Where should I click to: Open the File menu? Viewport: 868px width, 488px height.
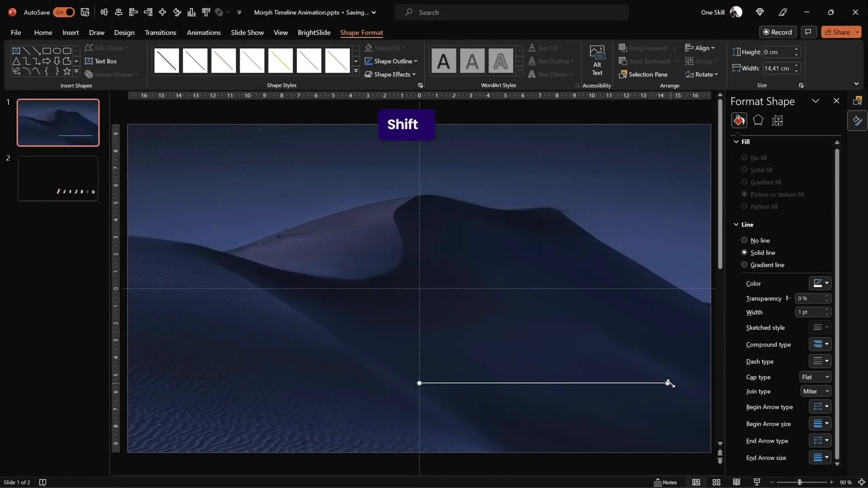pos(16,33)
